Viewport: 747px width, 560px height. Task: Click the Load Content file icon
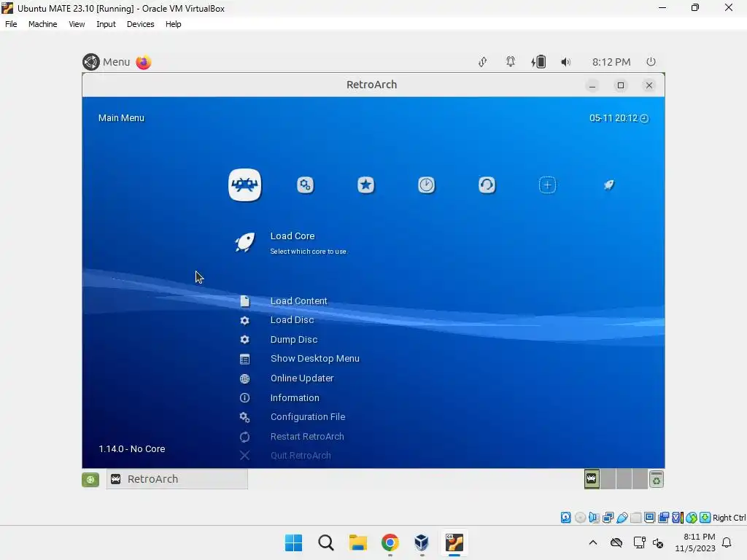[245, 301]
